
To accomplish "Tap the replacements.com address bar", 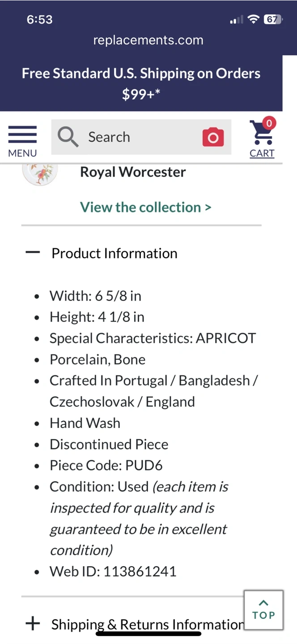I will [148, 40].
